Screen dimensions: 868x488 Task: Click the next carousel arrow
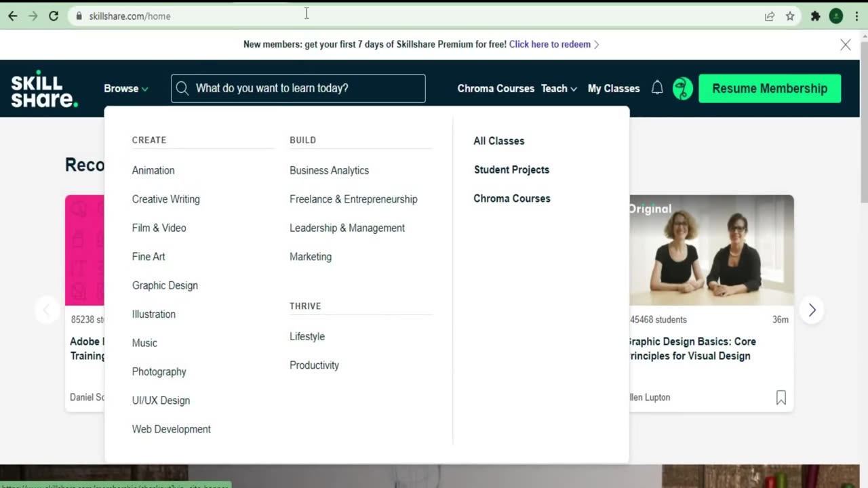812,310
